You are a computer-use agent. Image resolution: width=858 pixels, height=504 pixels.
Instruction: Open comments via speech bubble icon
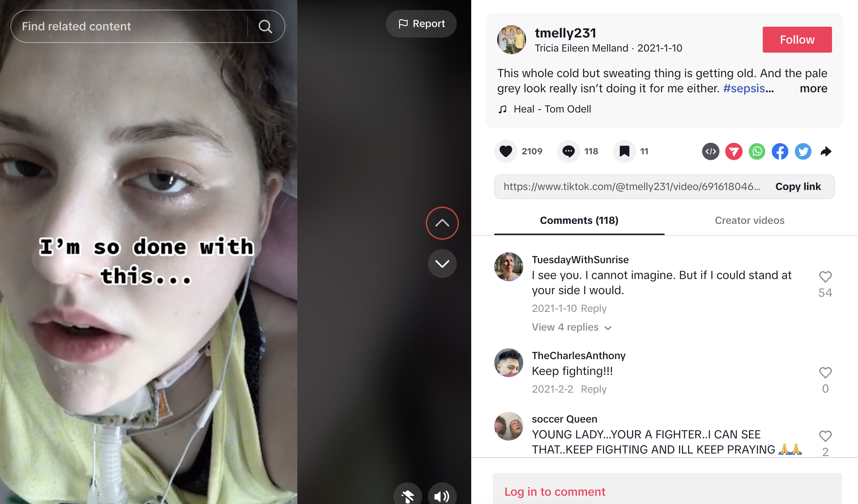[568, 151]
